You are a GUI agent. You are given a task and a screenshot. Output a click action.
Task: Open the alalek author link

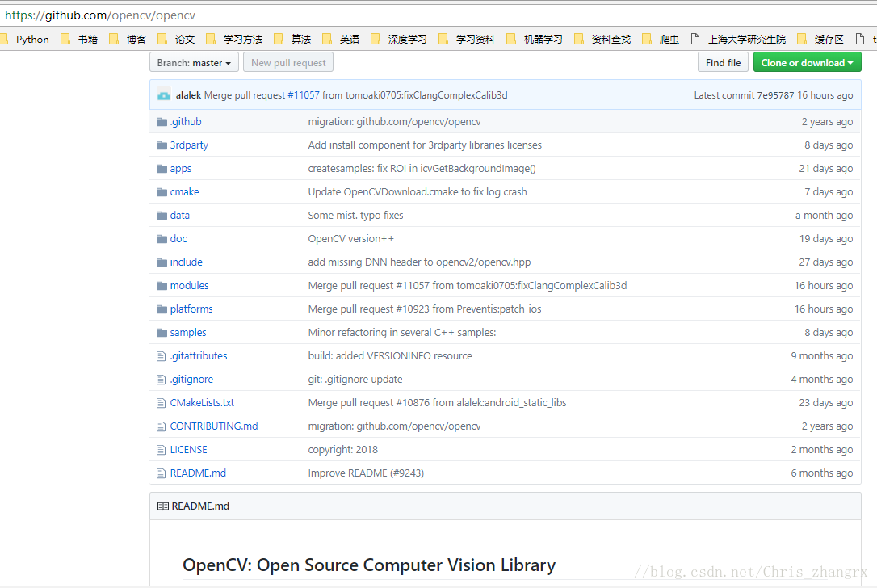(x=188, y=95)
